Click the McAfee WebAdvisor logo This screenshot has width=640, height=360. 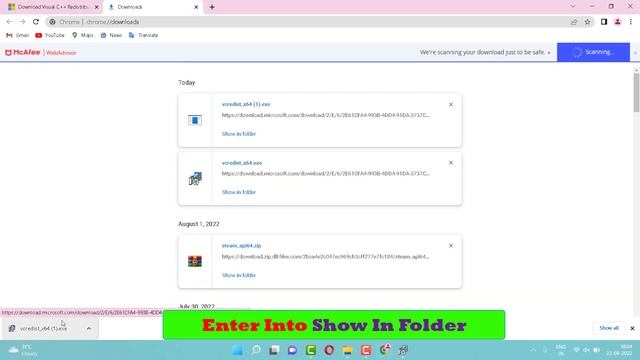coord(40,52)
